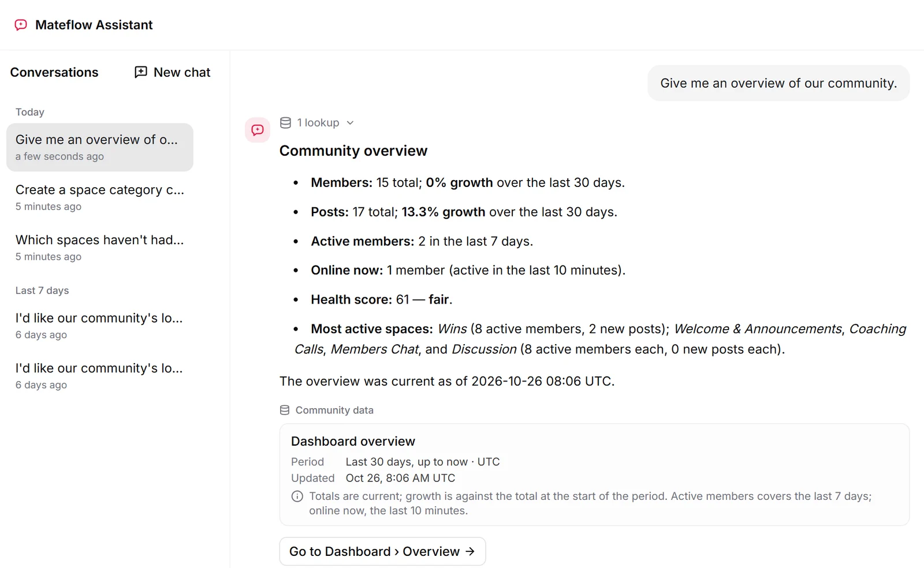924x568 pixels.
Task: Click the 'overview was current as of' sentence
Action: tap(447, 382)
